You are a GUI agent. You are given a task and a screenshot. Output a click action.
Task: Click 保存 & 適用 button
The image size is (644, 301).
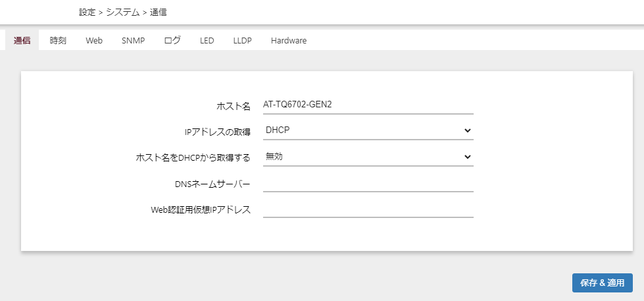[603, 283]
